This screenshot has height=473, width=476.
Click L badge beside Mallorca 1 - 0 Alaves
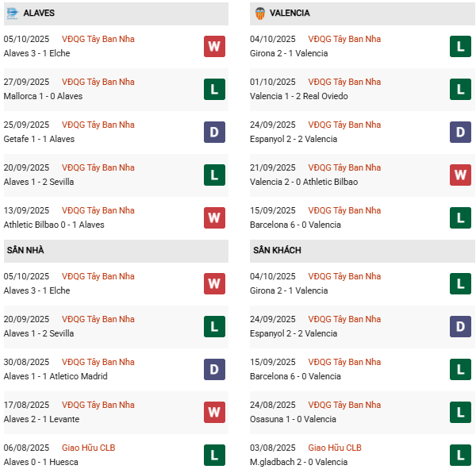tap(214, 89)
